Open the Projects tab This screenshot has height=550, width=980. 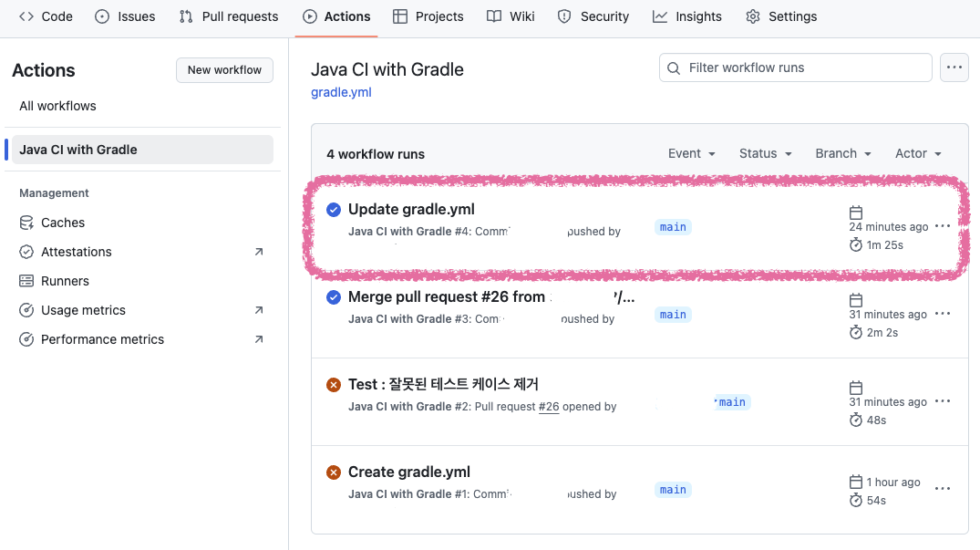428,17
